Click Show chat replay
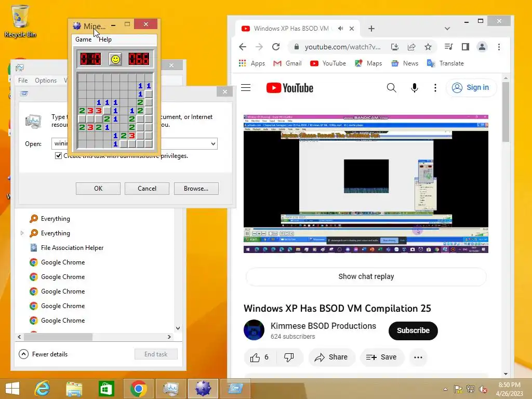 pyautogui.click(x=366, y=276)
